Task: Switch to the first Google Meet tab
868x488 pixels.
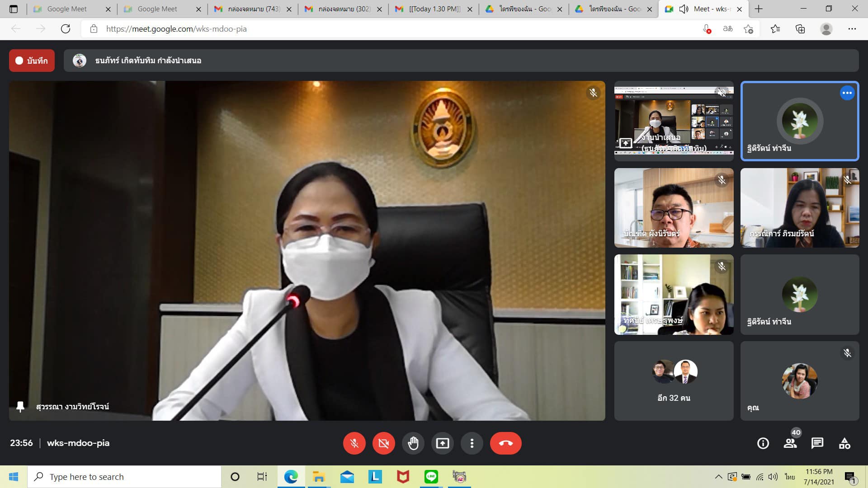Action: tap(67, 9)
